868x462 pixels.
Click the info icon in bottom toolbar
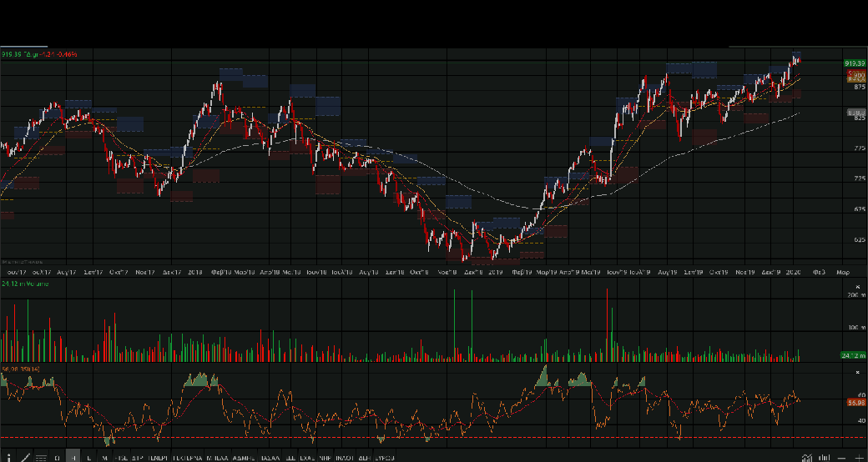[8, 457]
